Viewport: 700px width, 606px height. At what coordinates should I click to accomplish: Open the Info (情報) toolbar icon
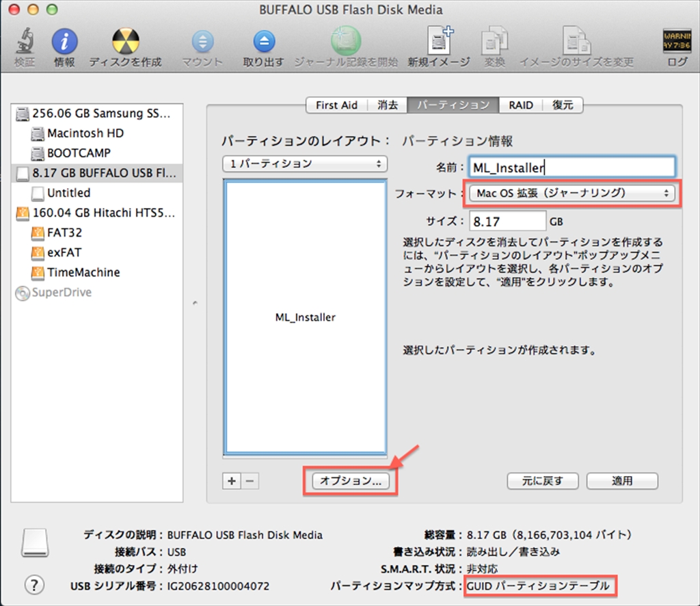click(x=65, y=42)
